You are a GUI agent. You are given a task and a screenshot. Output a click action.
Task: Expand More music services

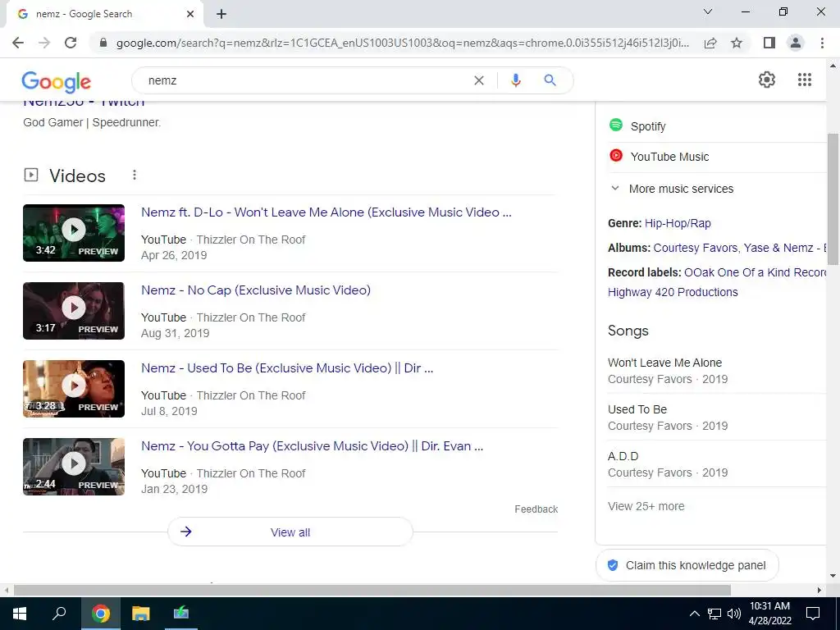[x=681, y=189]
